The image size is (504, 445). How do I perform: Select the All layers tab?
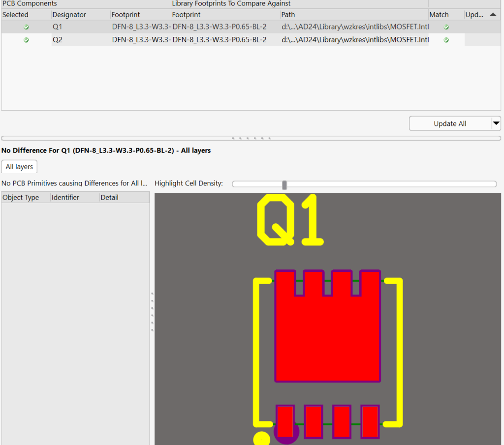(19, 167)
